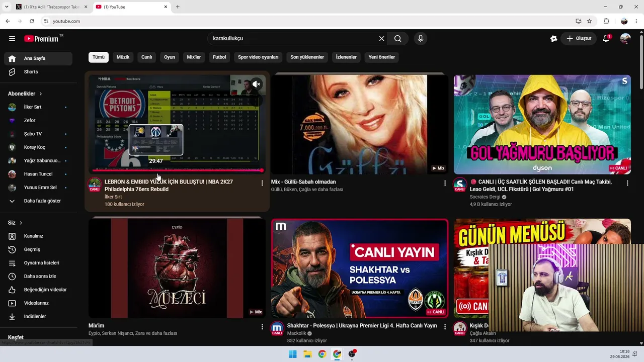Open İndirilenler downloads in sidebar
Screen dimensions: 644x362
pyautogui.click(x=38, y=316)
